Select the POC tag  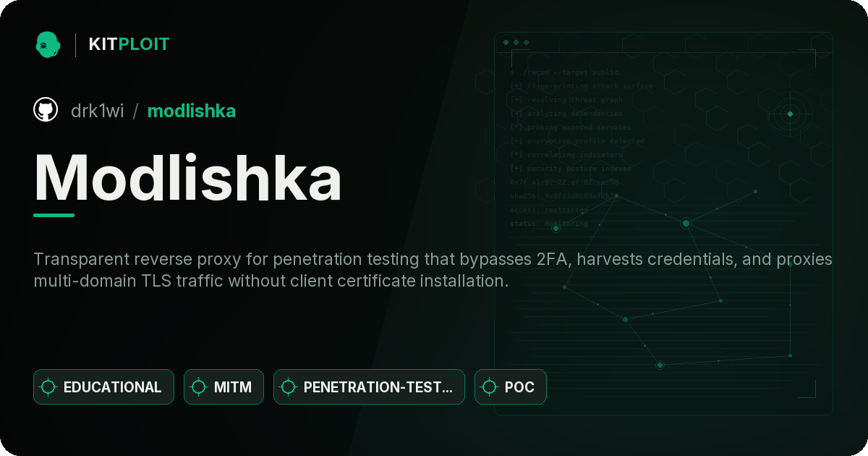[510, 387]
